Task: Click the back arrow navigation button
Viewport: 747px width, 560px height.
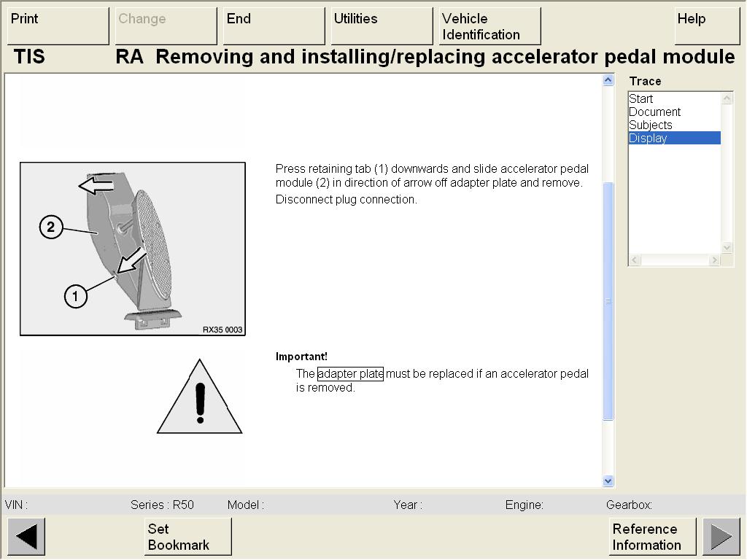Action: (26, 537)
